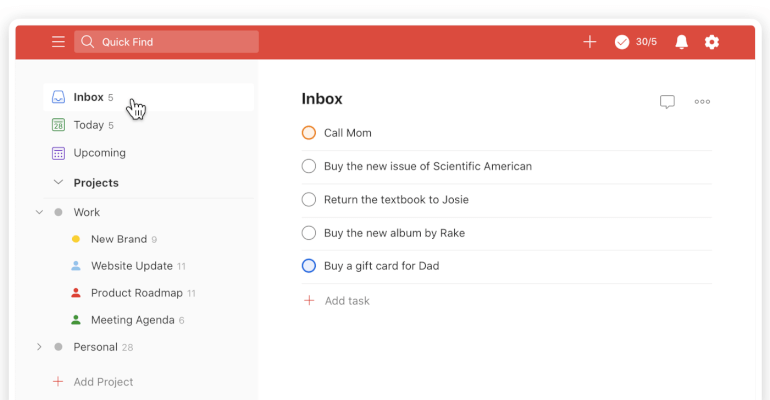Click the plus quick add task icon
Screen dimensions: 770x400
[590, 42]
